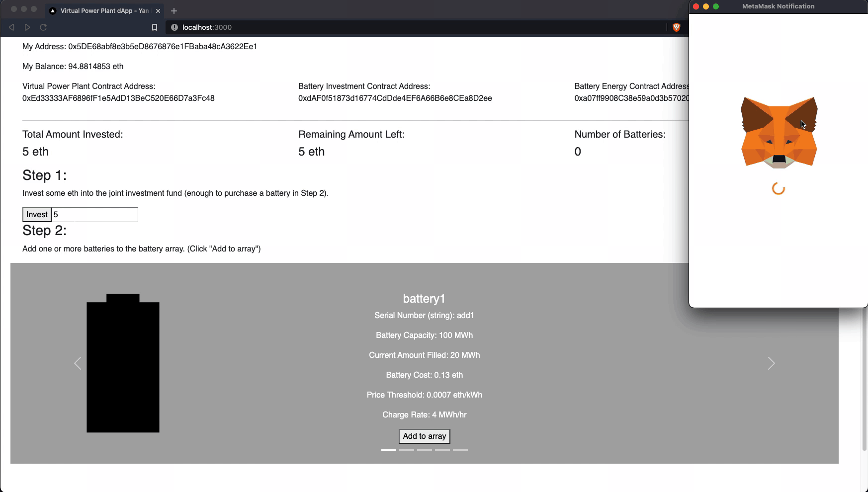Click the MetaMask Notification title bar
Screen dimensions: 868x492
[779, 6]
